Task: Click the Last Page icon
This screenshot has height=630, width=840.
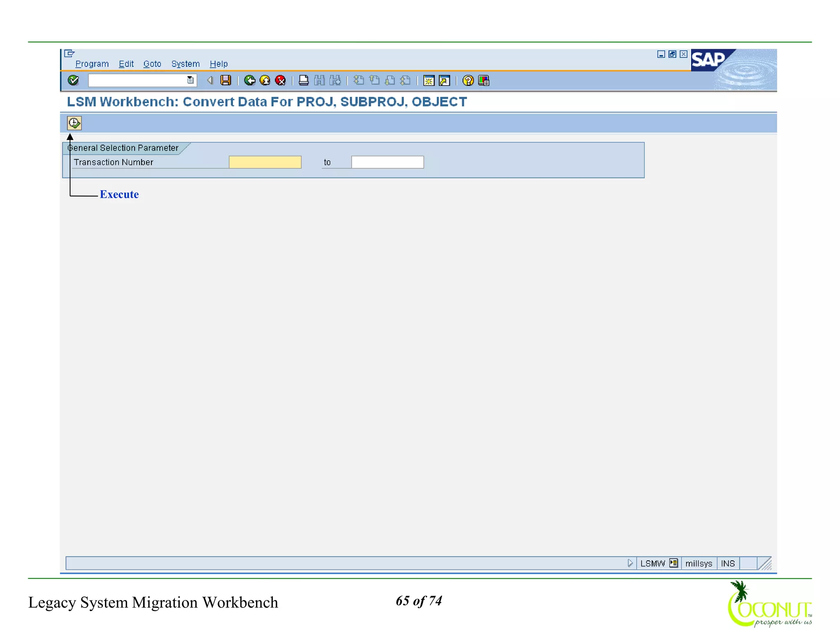Action: pos(405,80)
